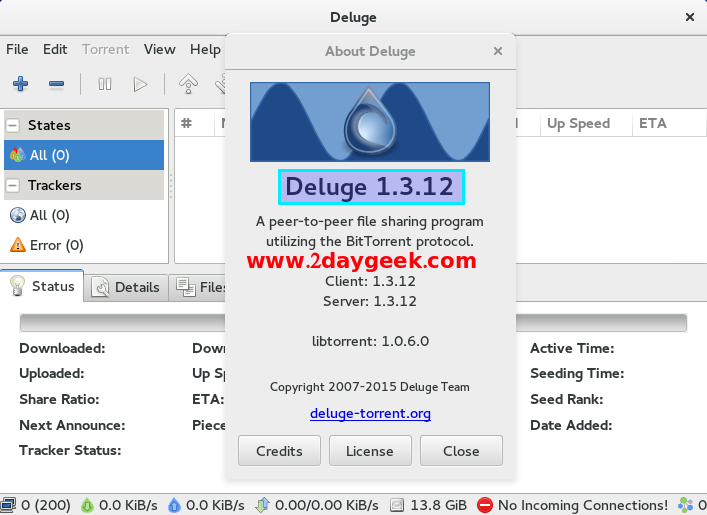The image size is (707, 515).
Task: Click the Queue Up arrow icon
Action: [x=188, y=84]
